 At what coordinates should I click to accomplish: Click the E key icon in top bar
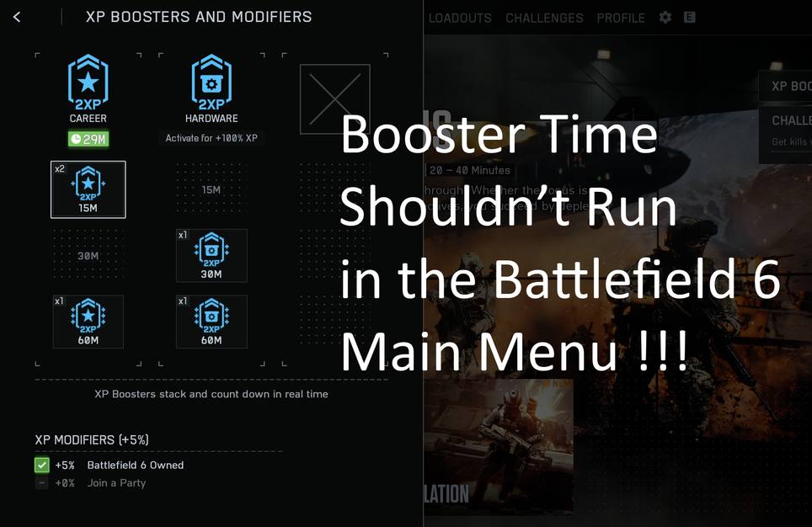click(689, 18)
